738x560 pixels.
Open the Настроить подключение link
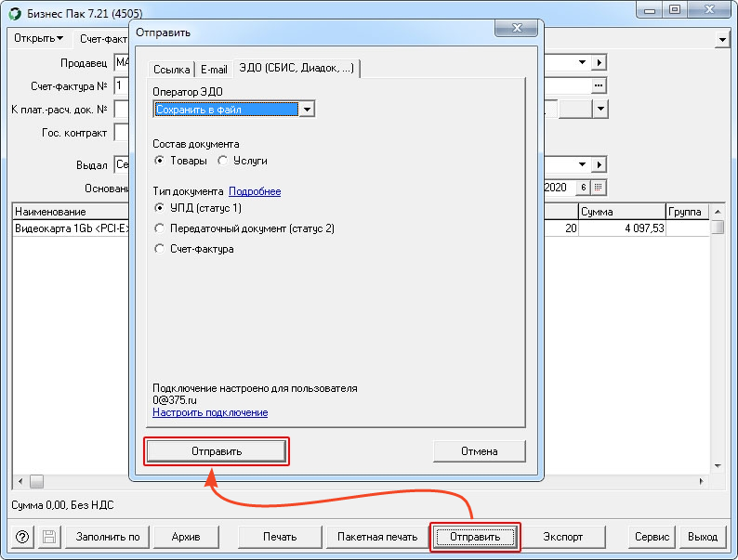pos(210,412)
